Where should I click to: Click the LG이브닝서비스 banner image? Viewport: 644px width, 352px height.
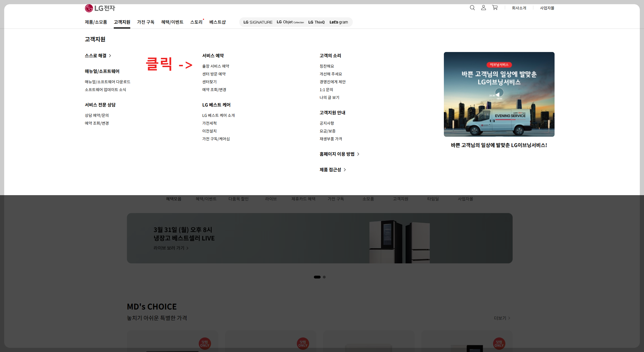pyautogui.click(x=499, y=94)
